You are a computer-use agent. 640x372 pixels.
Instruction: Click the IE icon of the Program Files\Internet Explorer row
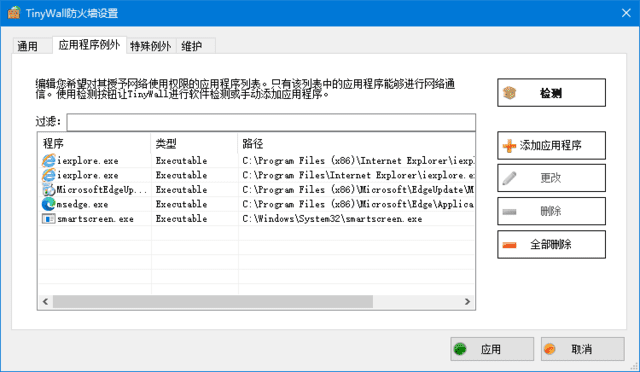49,175
